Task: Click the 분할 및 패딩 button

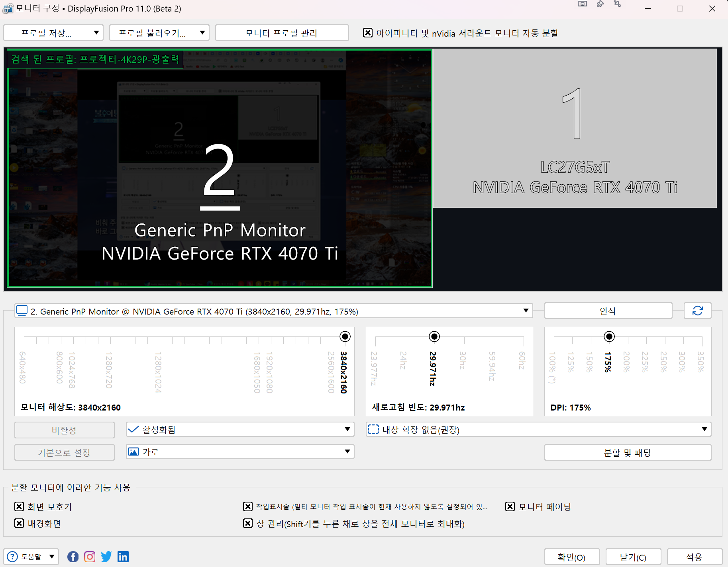Action: click(628, 453)
